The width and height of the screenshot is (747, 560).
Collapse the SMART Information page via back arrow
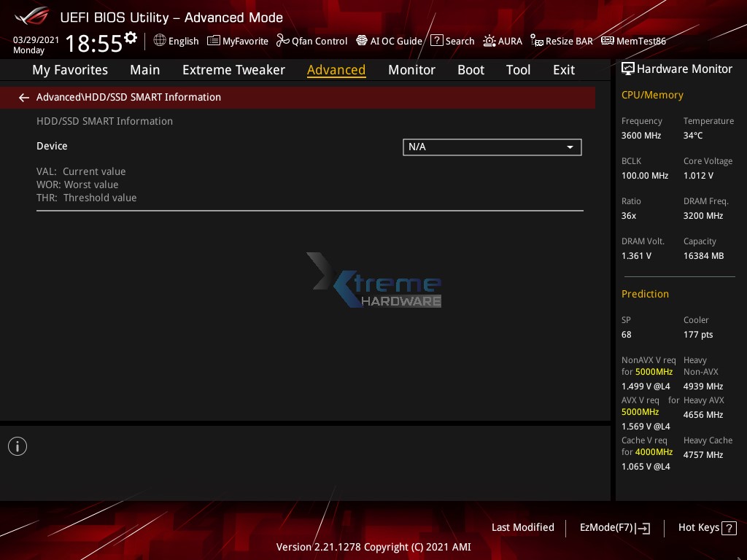(x=23, y=97)
